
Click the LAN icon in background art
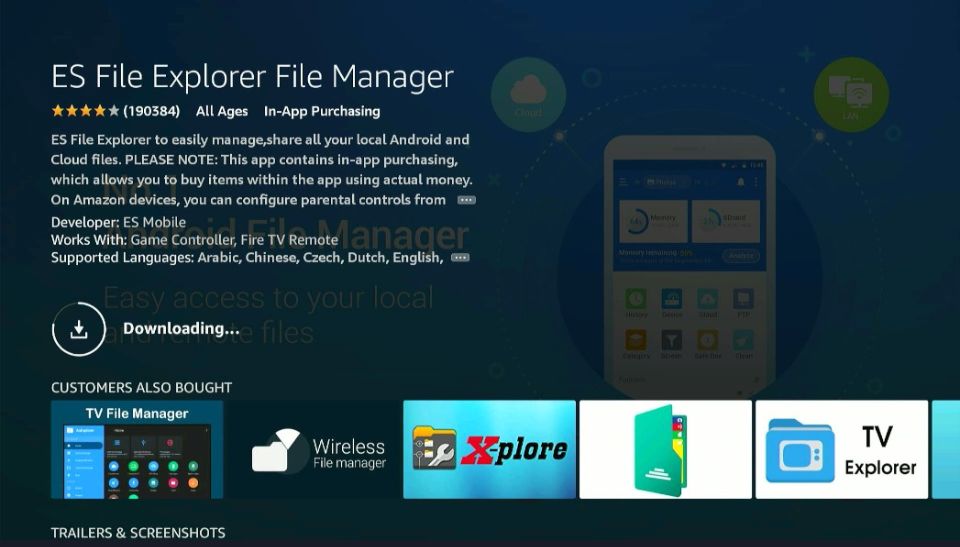851,94
